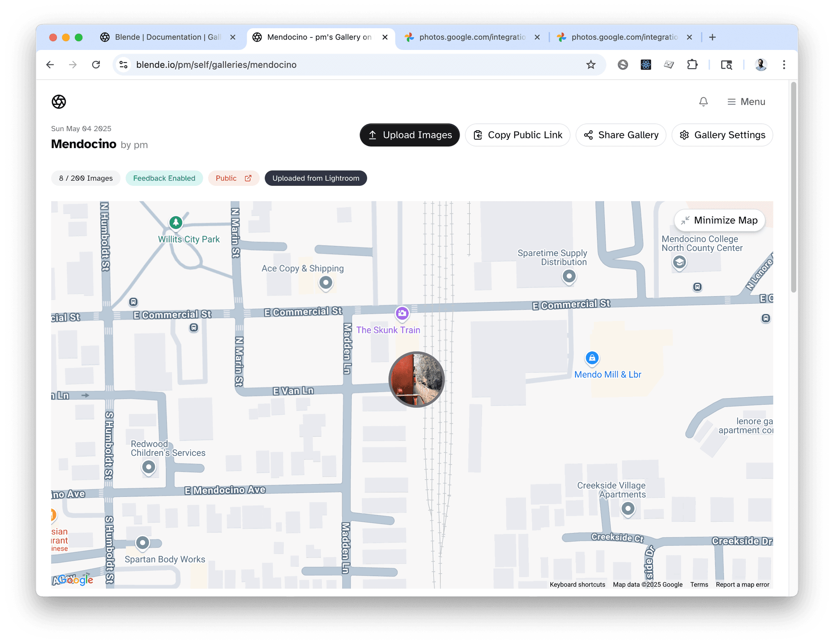Click the share icon on Share Gallery button
Viewport: 834px width, 644px height.
point(589,135)
